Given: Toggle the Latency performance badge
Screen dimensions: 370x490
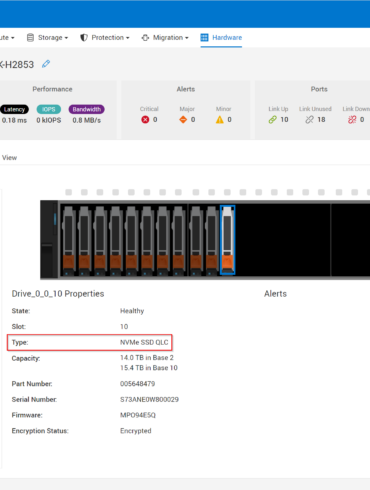Looking at the screenshot, I should tap(14, 109).
